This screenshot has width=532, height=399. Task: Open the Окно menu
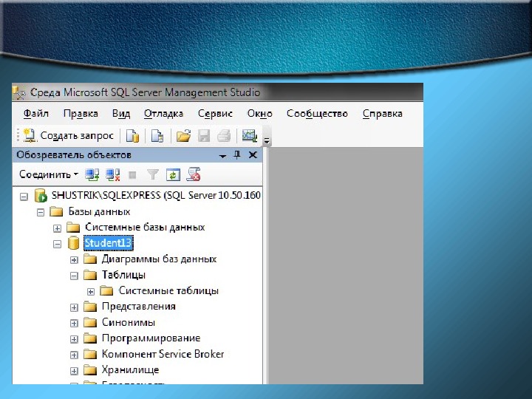coord(259,113)
